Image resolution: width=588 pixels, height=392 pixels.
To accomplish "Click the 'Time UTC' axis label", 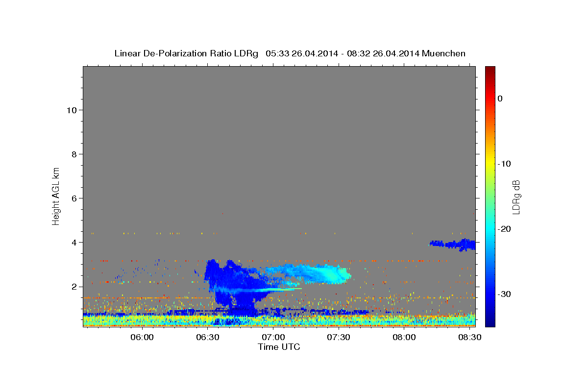I will click(x=279, y=347).
